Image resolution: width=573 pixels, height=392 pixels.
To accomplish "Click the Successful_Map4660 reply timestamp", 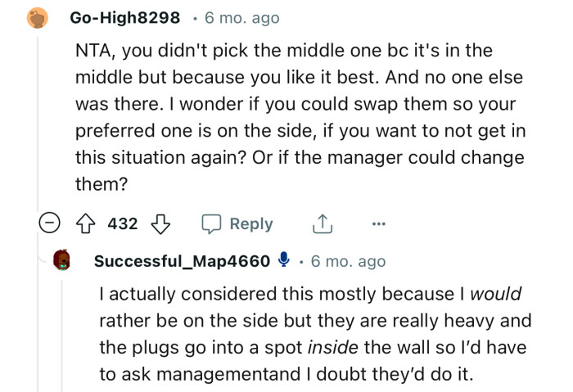I will [348, 261].
